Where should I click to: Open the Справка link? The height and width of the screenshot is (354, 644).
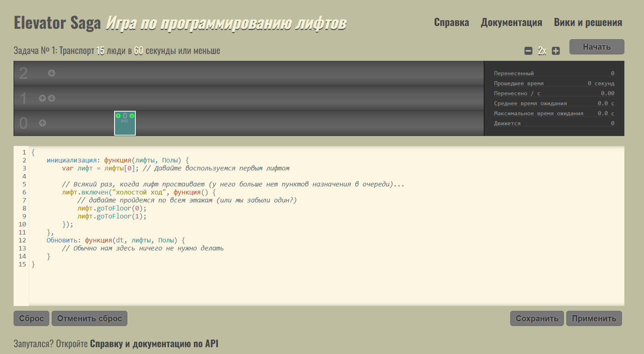pos(451,22)
